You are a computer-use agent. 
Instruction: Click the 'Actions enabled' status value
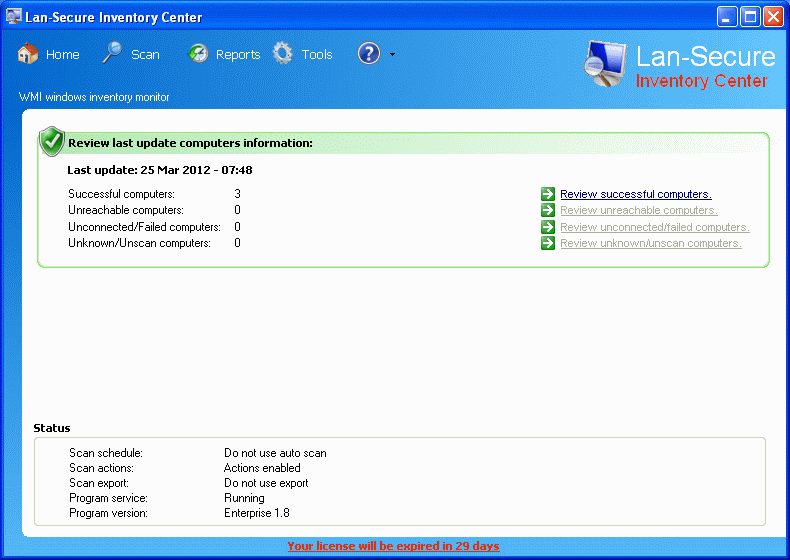(x=262, y=468)
